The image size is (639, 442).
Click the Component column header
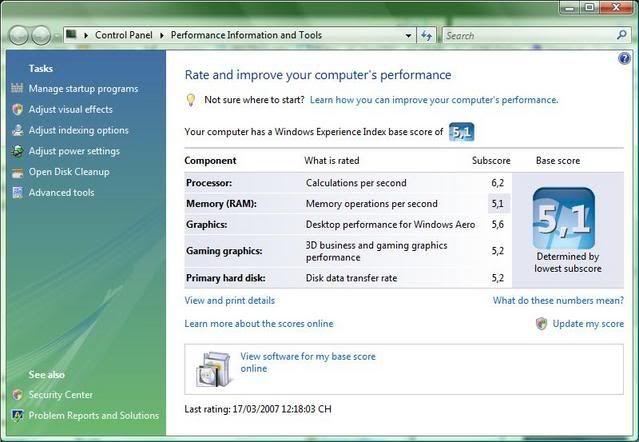click(210, 161)
